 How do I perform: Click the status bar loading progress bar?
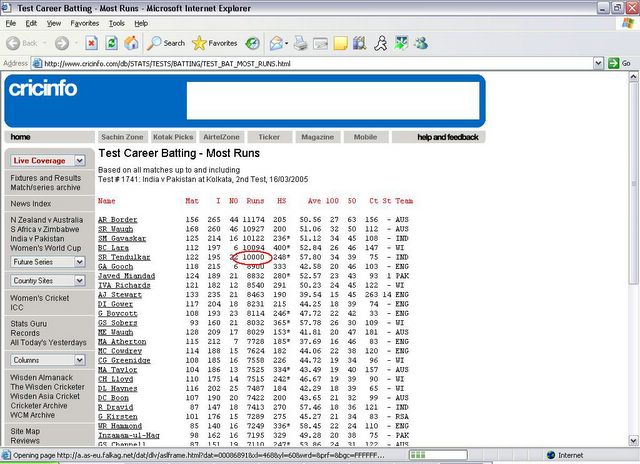438,455
